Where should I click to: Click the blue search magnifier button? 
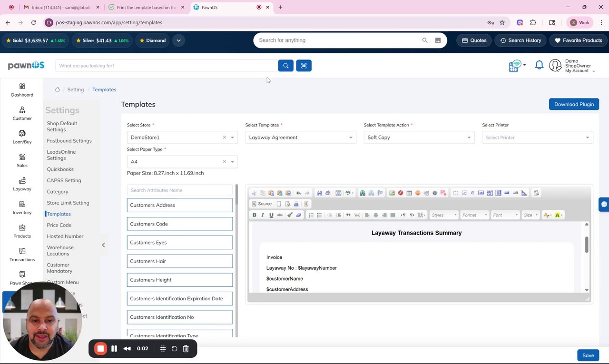[285, 66]
